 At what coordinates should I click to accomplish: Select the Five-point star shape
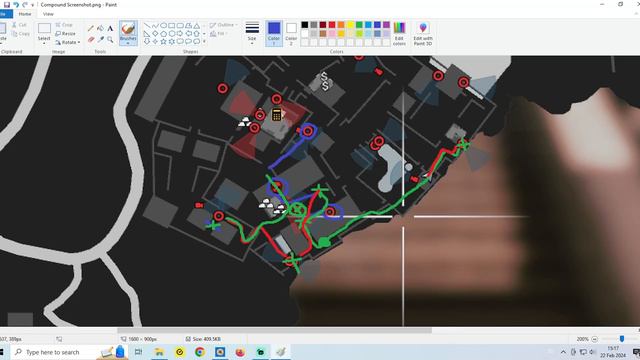[163, 42]
